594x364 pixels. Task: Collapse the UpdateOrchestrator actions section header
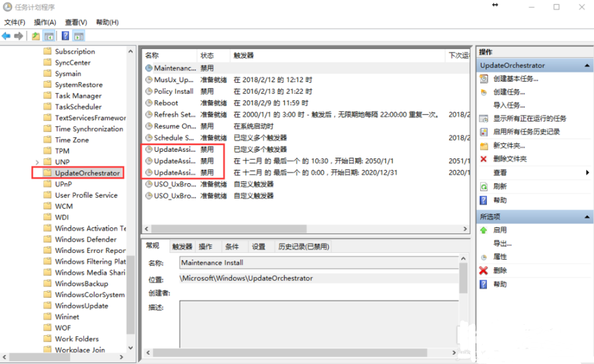[x=587, y=66]
